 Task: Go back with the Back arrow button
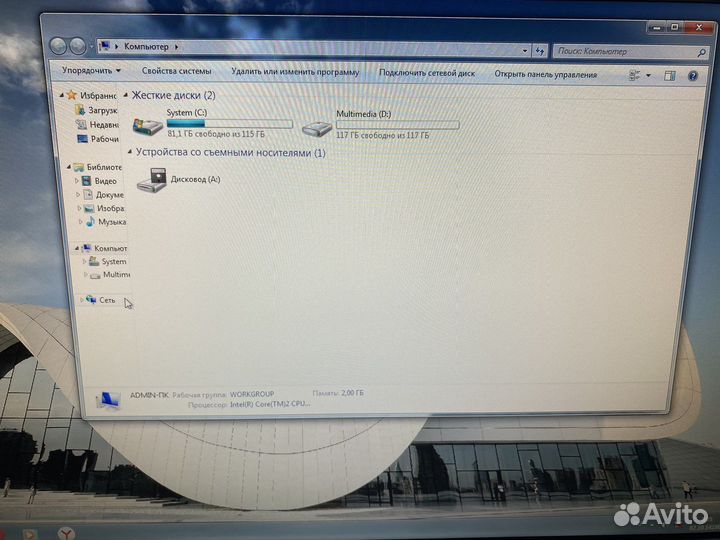58,45
